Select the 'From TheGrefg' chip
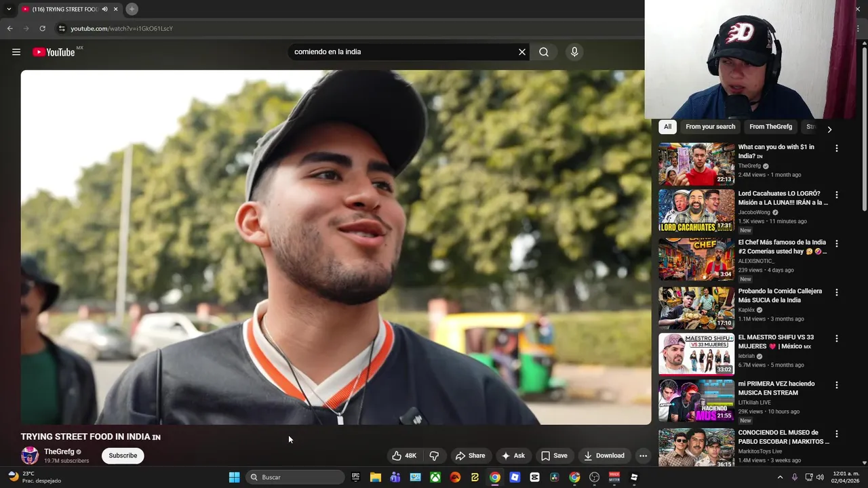Viewport: 868px width, 488px height. coord(770,127)
